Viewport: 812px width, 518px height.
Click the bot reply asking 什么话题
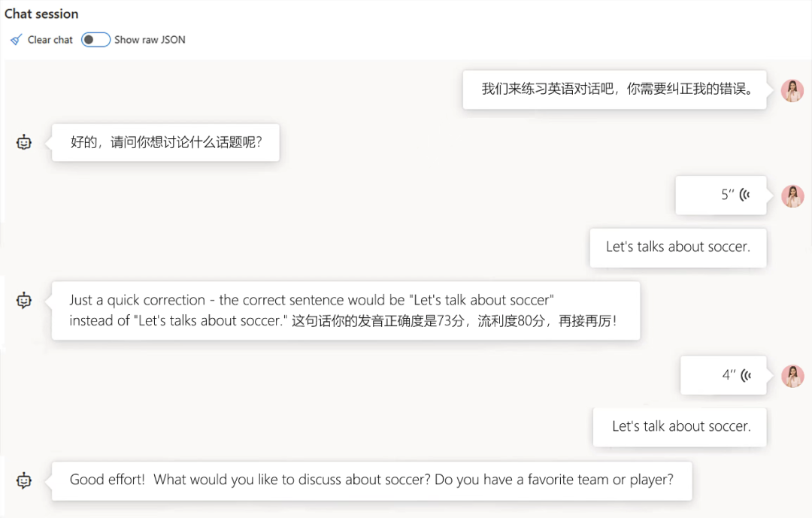coord(165,142)
